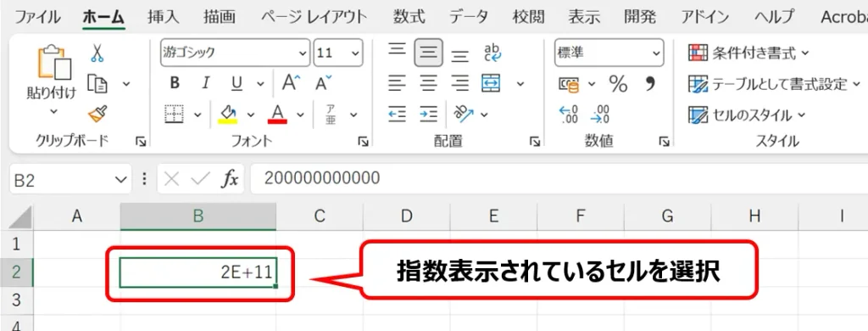868x331 pixels.
Task: Click the Cut scissors icon
Action: coord(97,53)
